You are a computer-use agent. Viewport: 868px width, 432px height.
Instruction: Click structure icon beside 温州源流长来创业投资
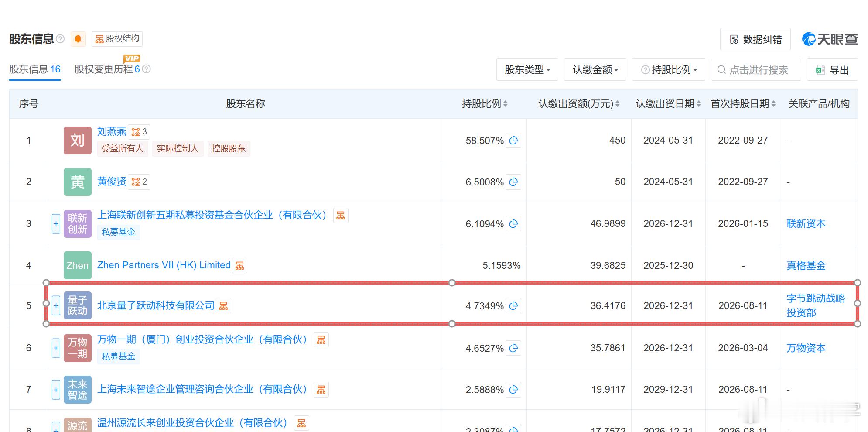[302, 423]
